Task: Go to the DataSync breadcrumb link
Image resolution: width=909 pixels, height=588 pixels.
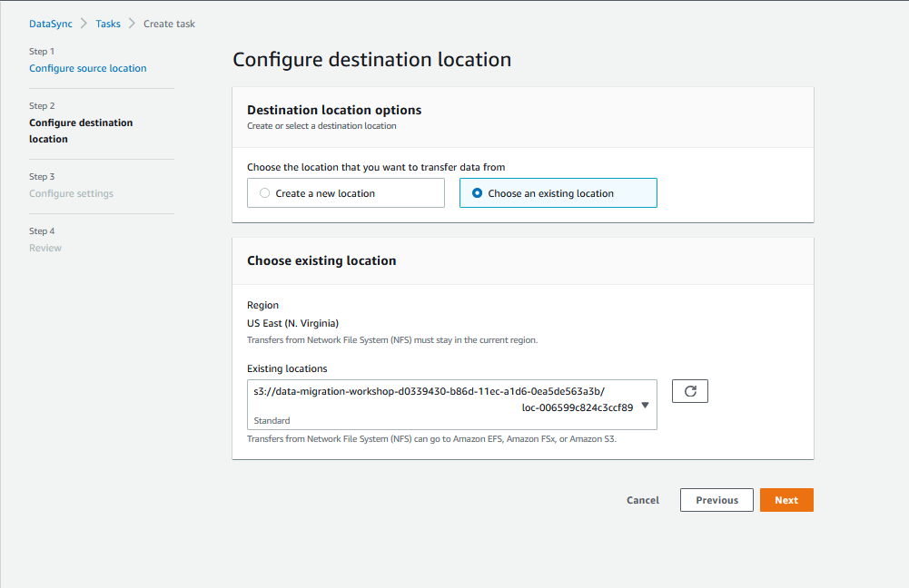Action: (x=51, y=24)
